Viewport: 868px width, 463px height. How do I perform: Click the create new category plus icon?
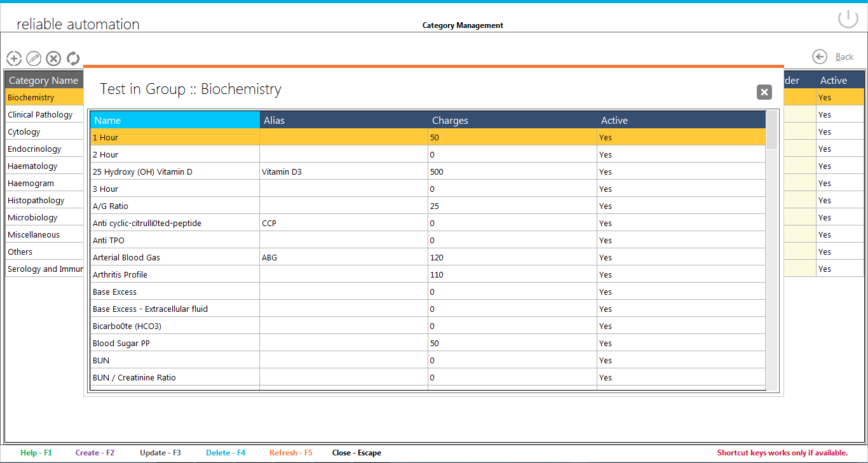click(14, 58)
